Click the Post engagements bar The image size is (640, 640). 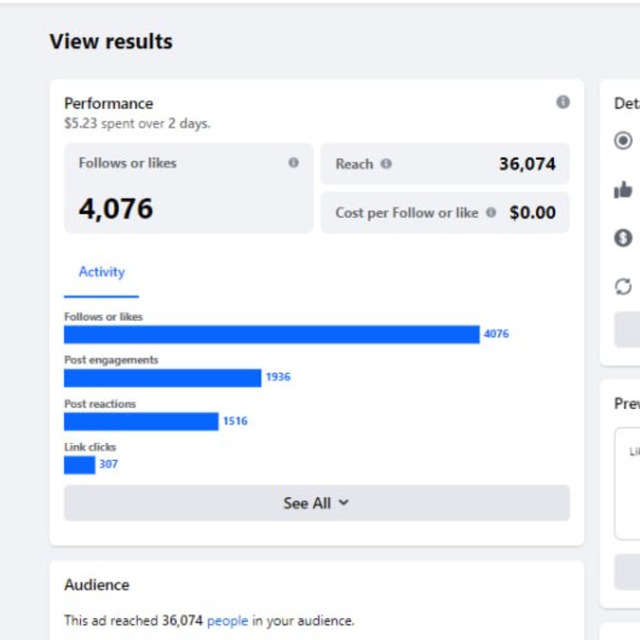tap(162, 378)
